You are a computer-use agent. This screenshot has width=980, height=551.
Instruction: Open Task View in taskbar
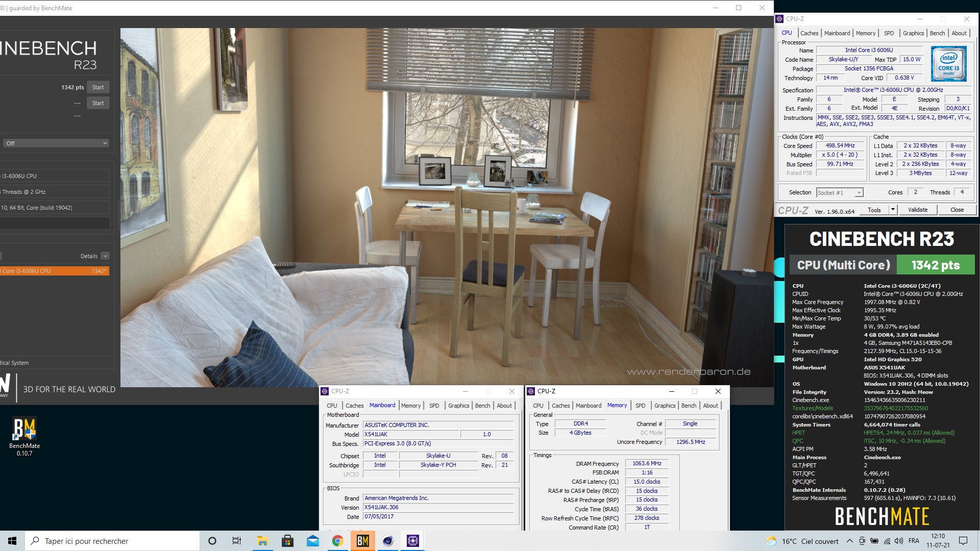(x=237, y=541)
